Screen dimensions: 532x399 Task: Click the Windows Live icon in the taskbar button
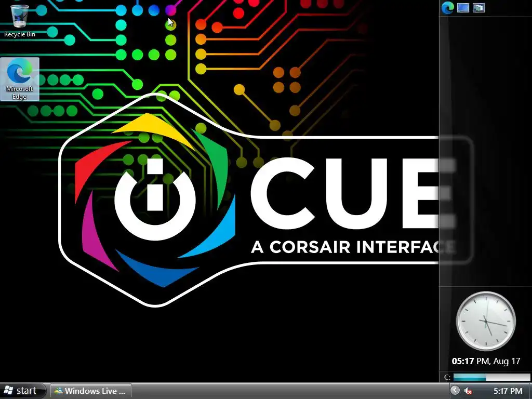point(58,391)
